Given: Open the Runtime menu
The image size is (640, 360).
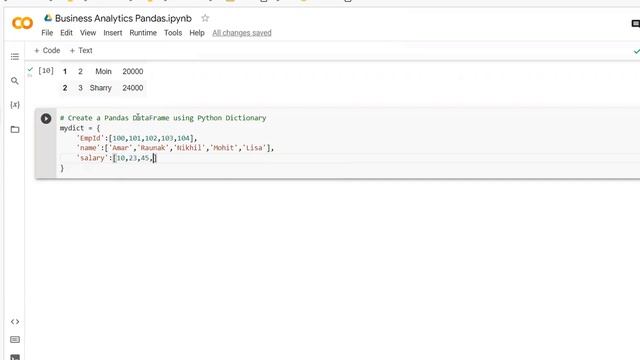Looking at the screenshot, I should [x=143, y=33].
